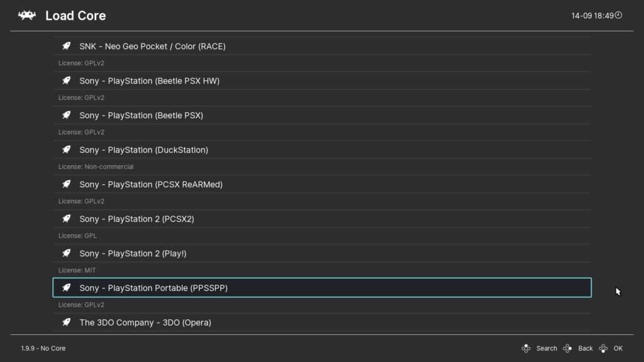Click the RetroArch invader logo icon

(x=27, y=16)
